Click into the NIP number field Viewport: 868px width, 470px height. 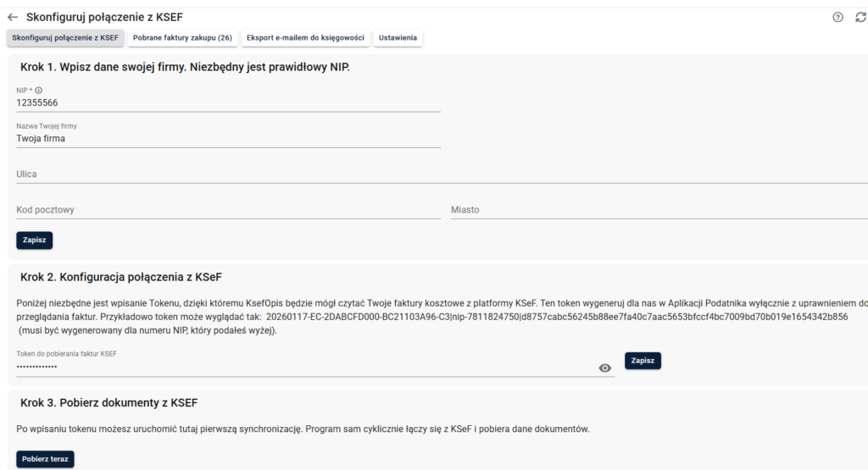click(x=228, y=102)
